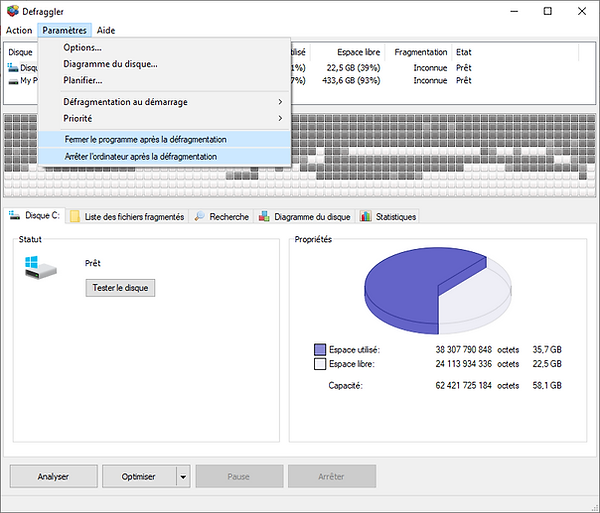Close the Paramètres menu
The width and height of the screenshot is (600, 513).
[x=64, y=30]
